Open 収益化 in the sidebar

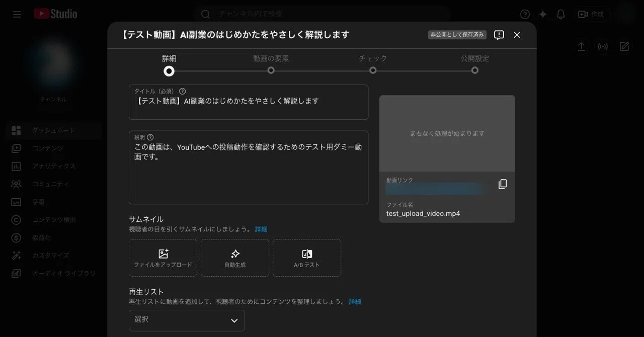[x=54, y=237]
